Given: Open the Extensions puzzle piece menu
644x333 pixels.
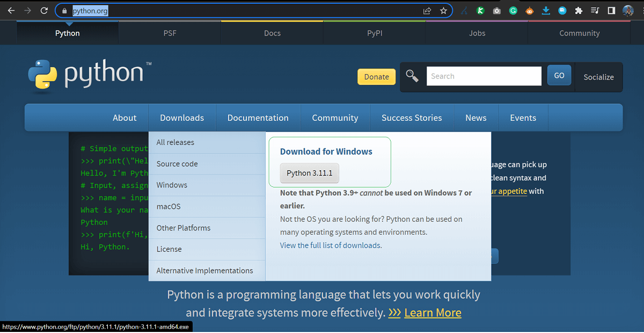Looking at the screenshot, I should (x=579, y=11).
